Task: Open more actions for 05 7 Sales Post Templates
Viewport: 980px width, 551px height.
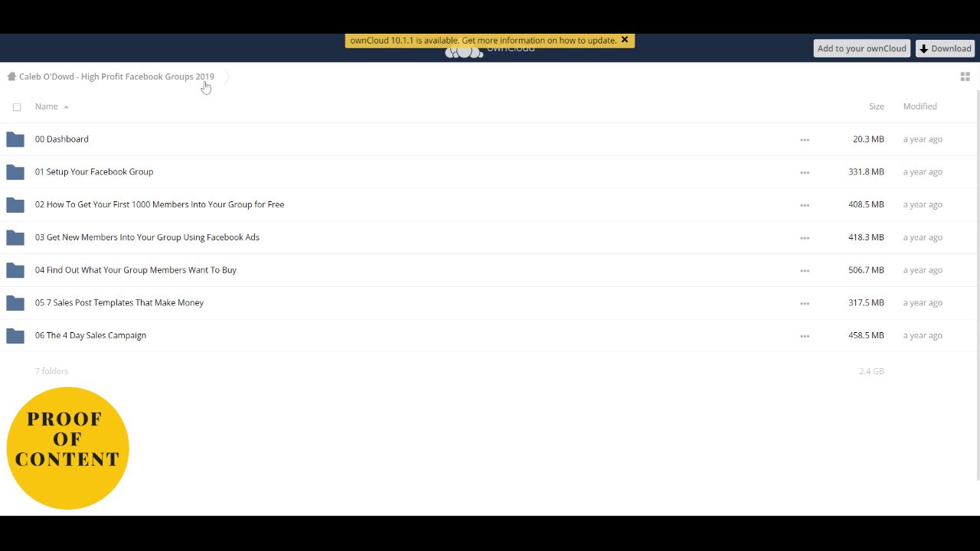Action: click(x=805, y=304)
